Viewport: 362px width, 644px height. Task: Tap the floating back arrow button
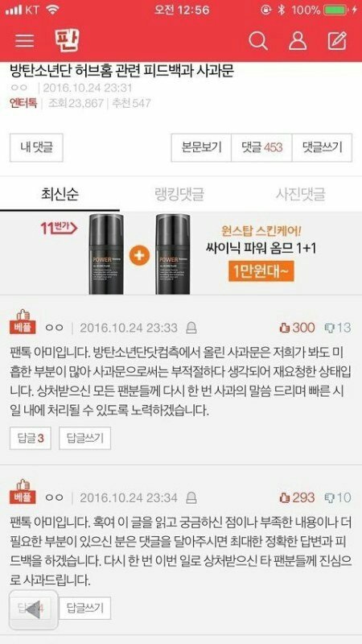[34, 609]
